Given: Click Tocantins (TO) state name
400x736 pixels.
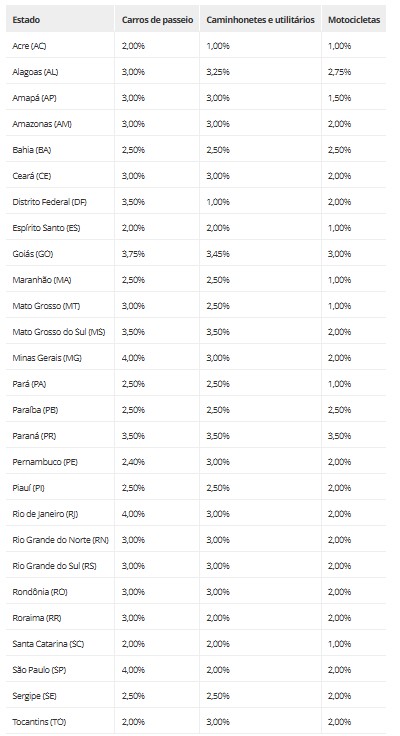Looking at the screenshot, I should [x=39, y=721].
